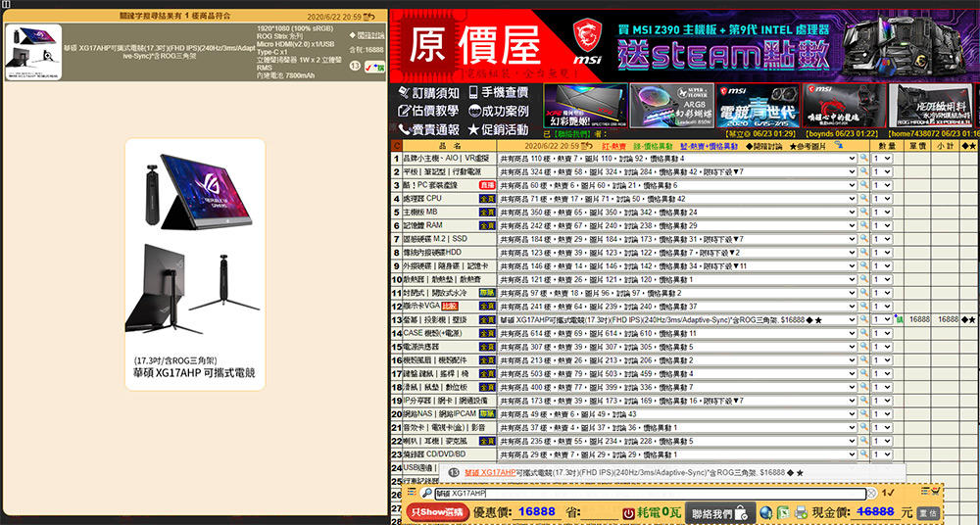Image resolution: width=980 pixels, height=525 pixels.
Task: Open the 成功案例 menu item
Action: pyautogui.click(x=498, y=111)
